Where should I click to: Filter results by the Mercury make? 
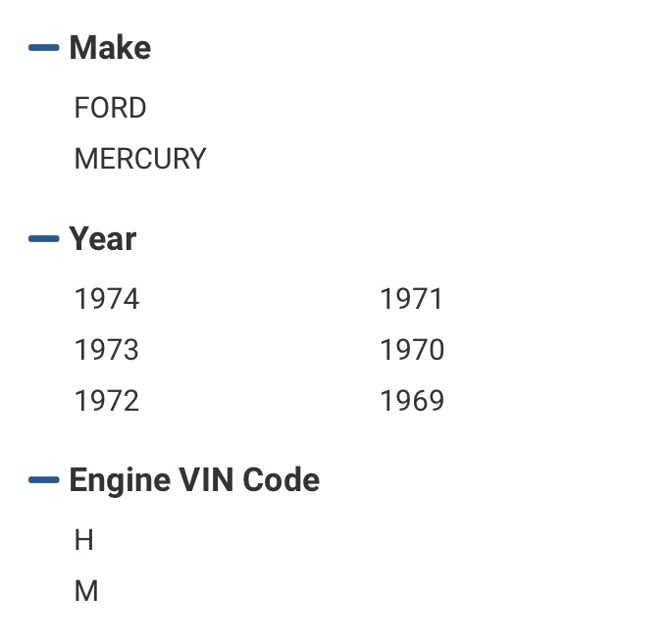tap(140, 159)
